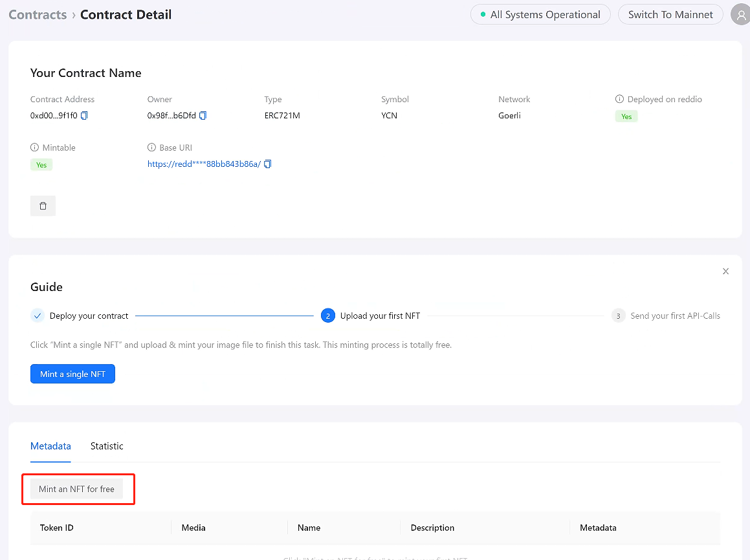
Task: Click Switch To Mainnet button
Action: 670,14
